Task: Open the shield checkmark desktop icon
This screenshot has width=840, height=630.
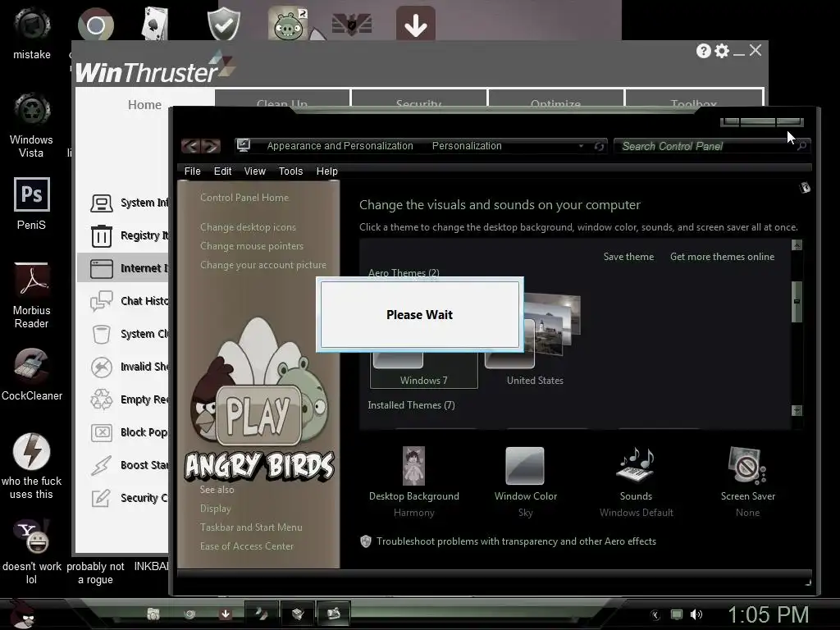Action: pos(223,24)
